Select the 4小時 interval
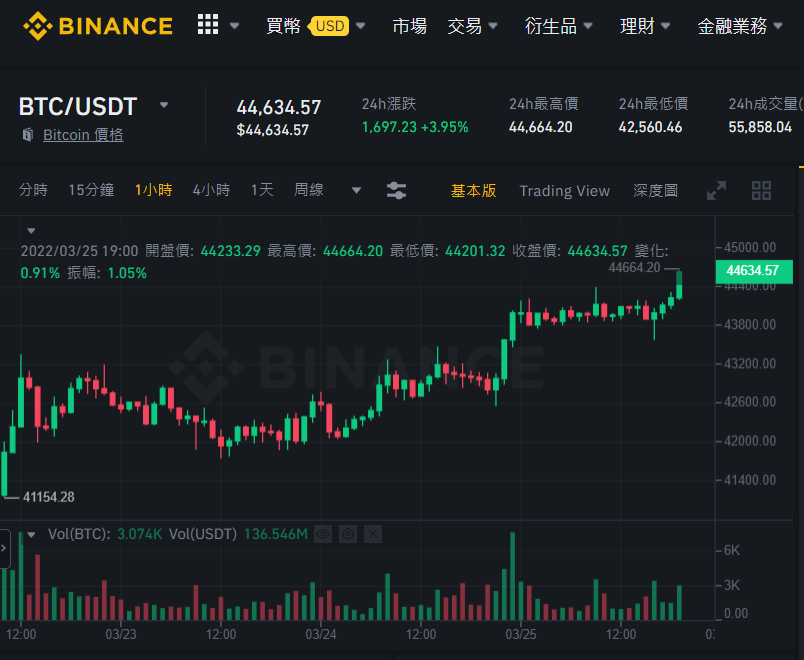The image size is (804, 660). coord(211,190)
